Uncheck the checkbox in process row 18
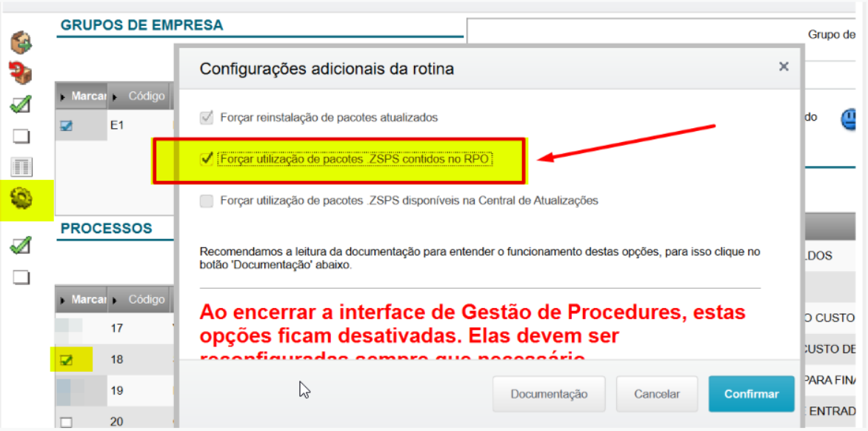 67,360
